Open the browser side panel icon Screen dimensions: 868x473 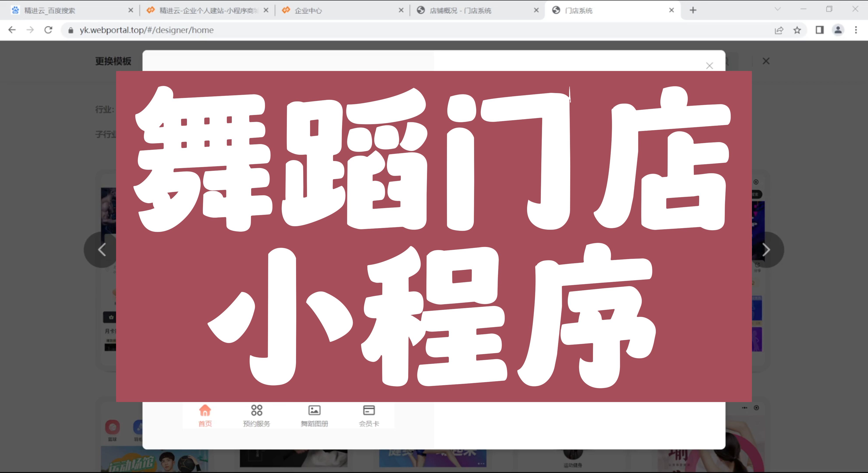point(819,30)
